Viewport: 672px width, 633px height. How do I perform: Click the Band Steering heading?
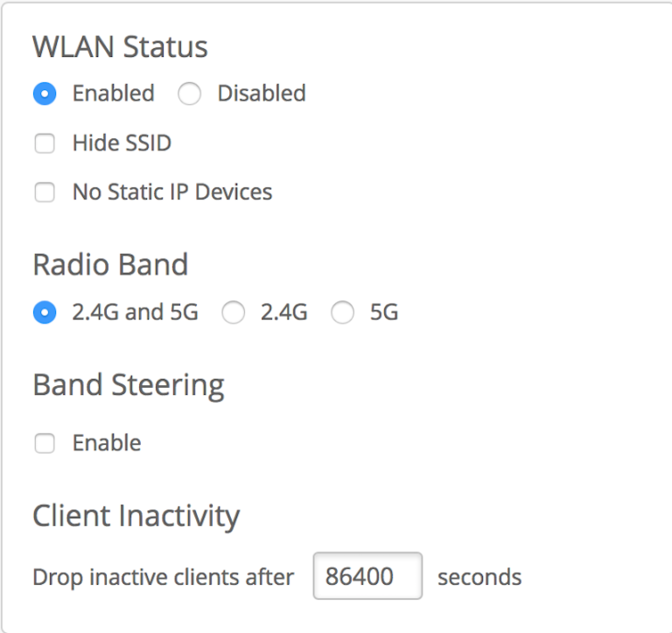click(128, 384)
